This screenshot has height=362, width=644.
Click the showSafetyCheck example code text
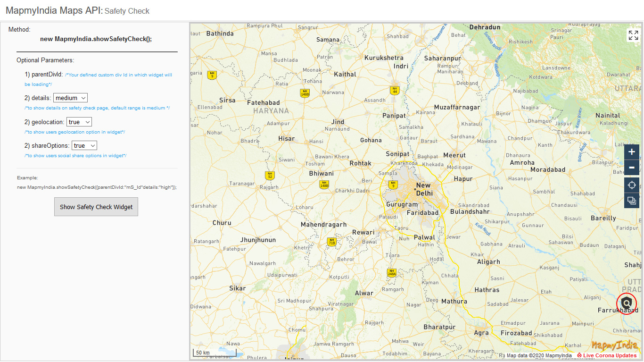pyautogui.click(x=97, y=187)
